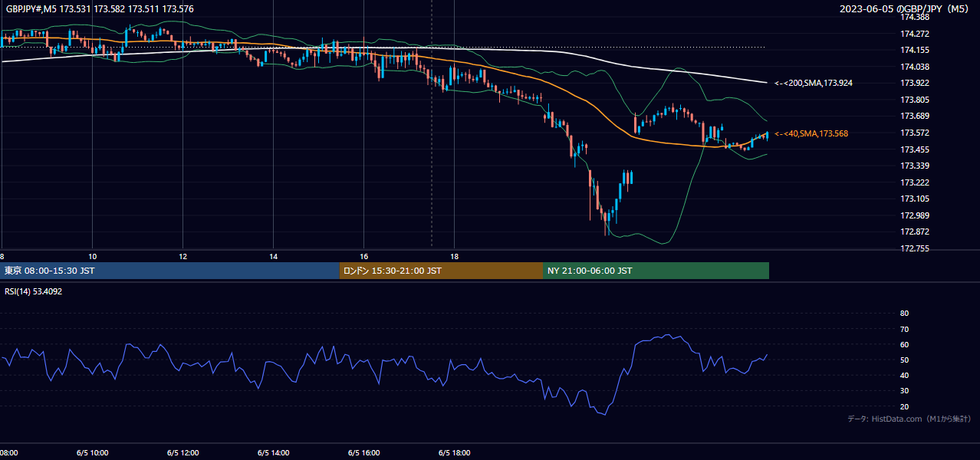Image resolution: width=980 pixels, height=460 pixels.
Task: Click hour label 14 on price chart axis
Action: (273, 256)
